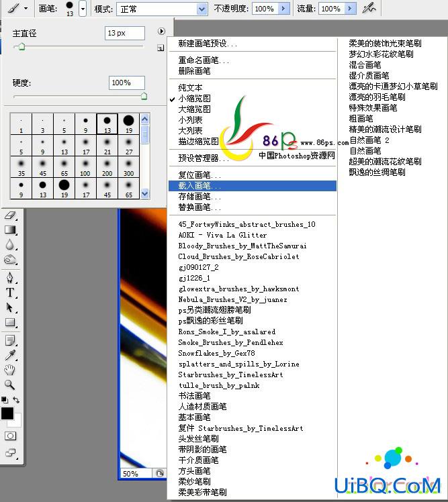448x502 pixels.
Task: Switch to 小列表 view
Action: [190, 120]
